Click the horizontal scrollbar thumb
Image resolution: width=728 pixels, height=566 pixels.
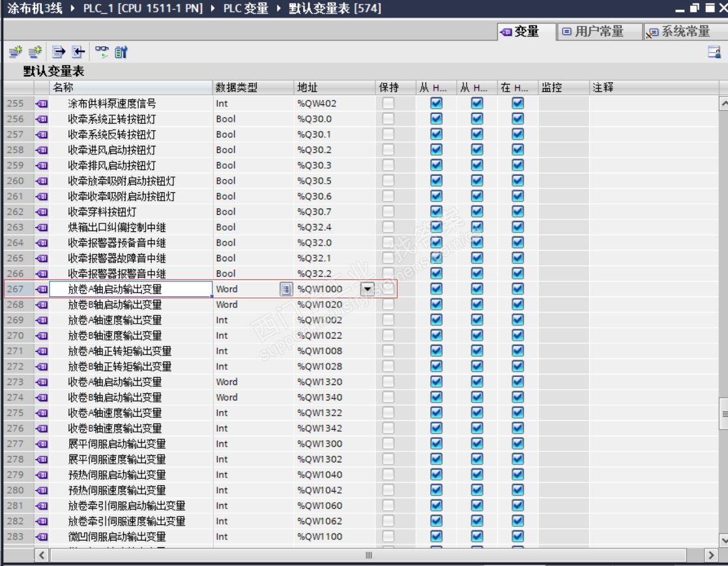tap(368, 556)
